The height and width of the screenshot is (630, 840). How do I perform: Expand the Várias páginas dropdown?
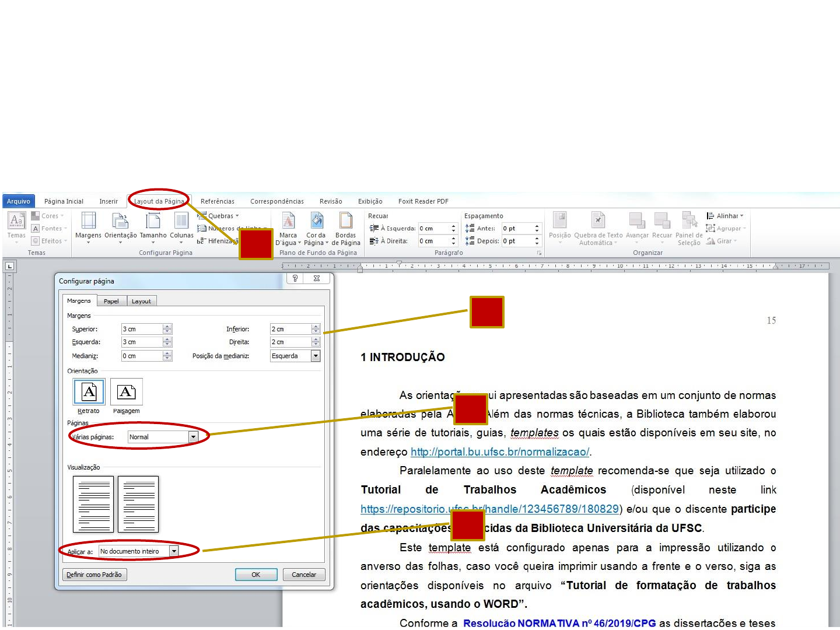tap(193, 437)
